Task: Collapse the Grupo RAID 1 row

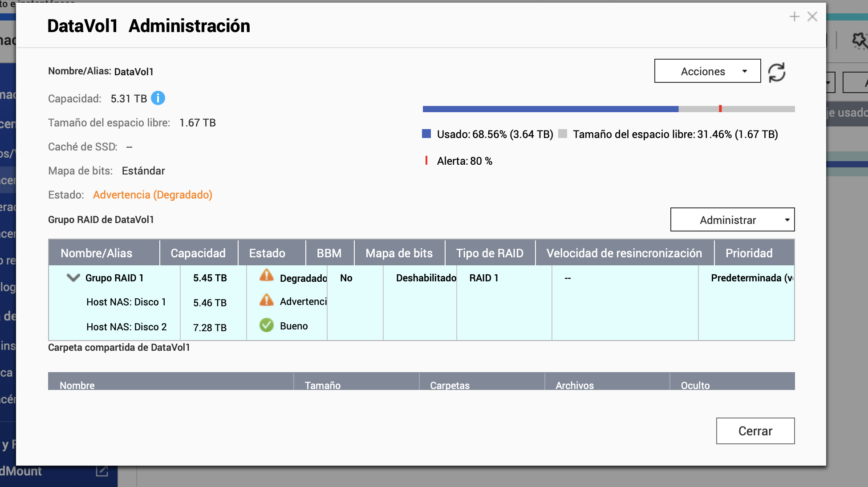Action: (x=73, y=278)
